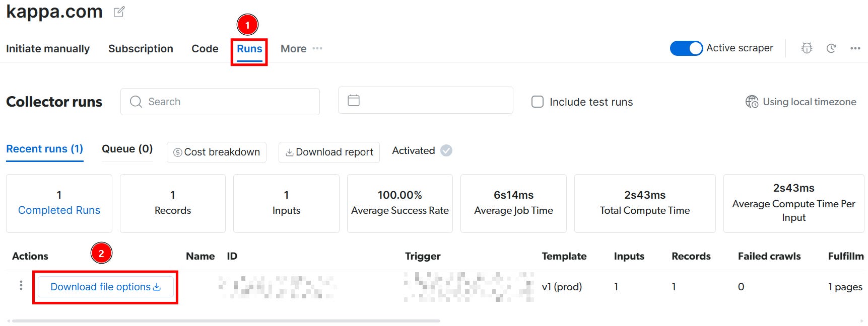Click the horizontal table scrollbar

[x=226, y=320]
